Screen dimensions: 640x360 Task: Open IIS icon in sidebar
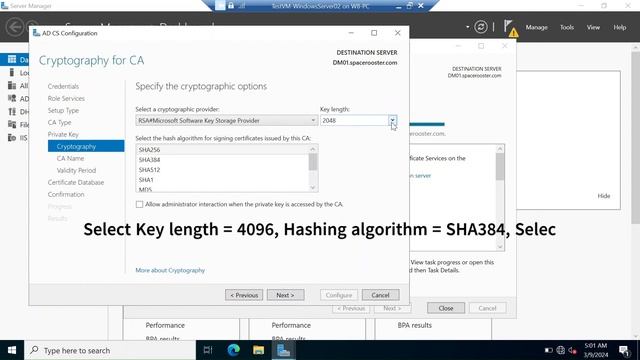(12, 138)
